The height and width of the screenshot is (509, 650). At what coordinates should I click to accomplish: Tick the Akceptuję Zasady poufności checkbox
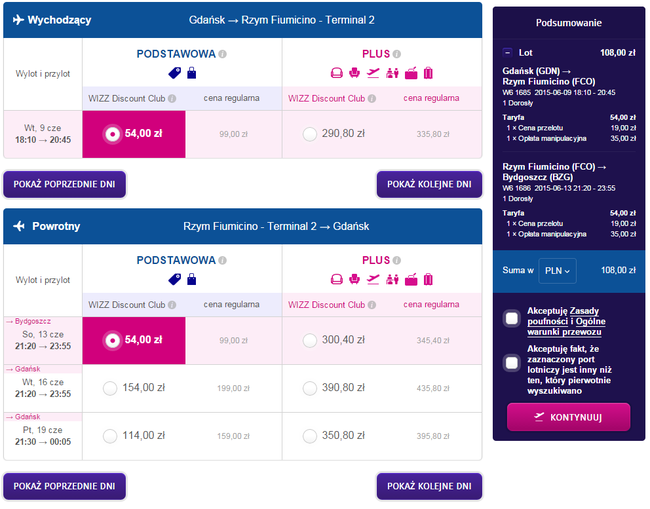[512, 318]
